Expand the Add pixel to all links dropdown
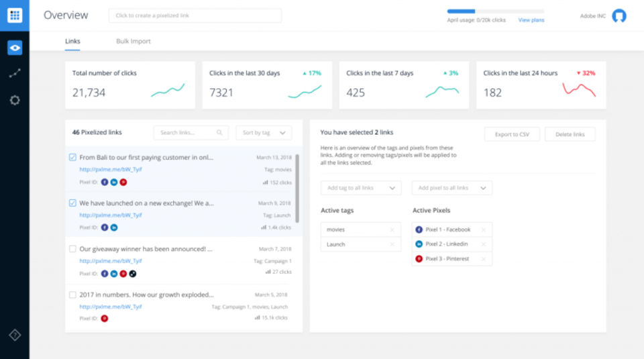 451,188
